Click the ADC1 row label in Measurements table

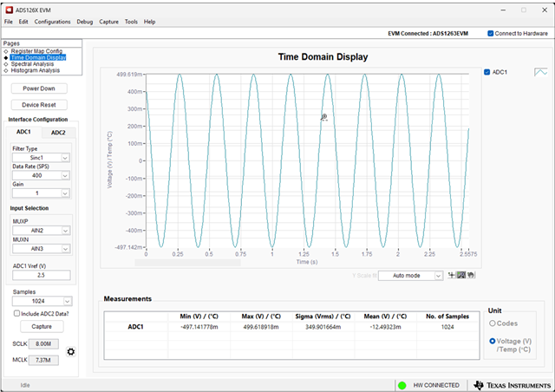pyautogui.click(x=135, y=326)
